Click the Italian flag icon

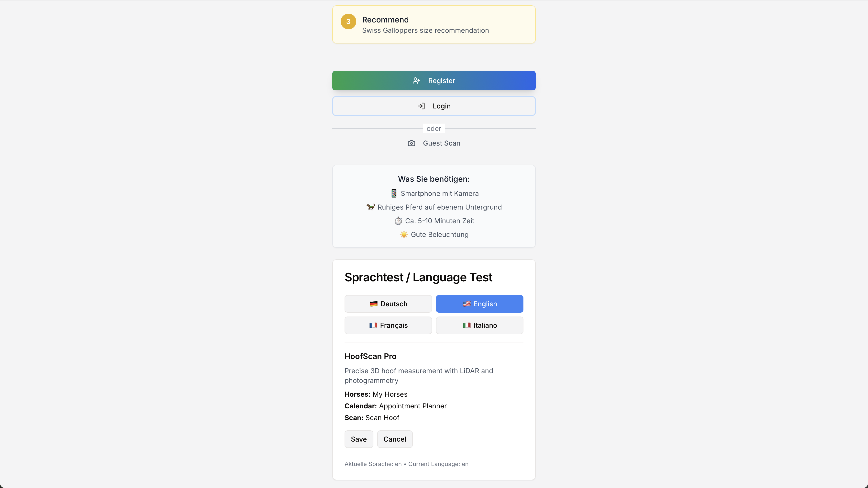pyautogui.click(x=466, y=325)
